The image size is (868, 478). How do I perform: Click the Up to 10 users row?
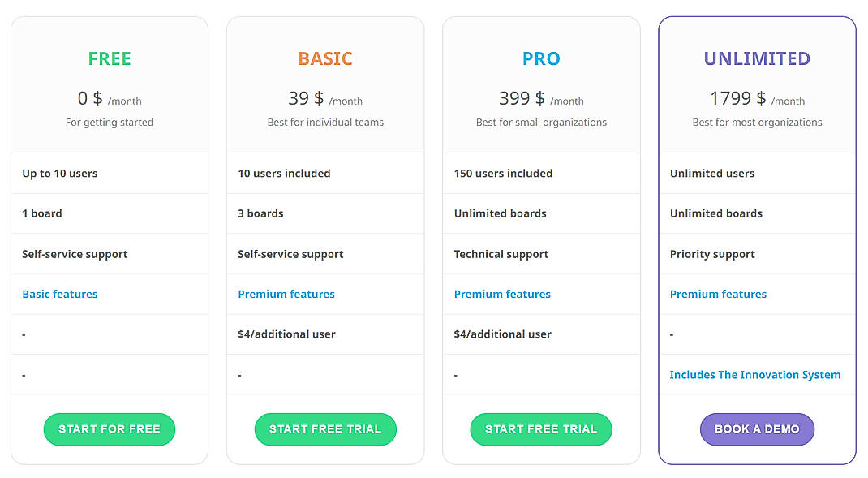[60, 173]
